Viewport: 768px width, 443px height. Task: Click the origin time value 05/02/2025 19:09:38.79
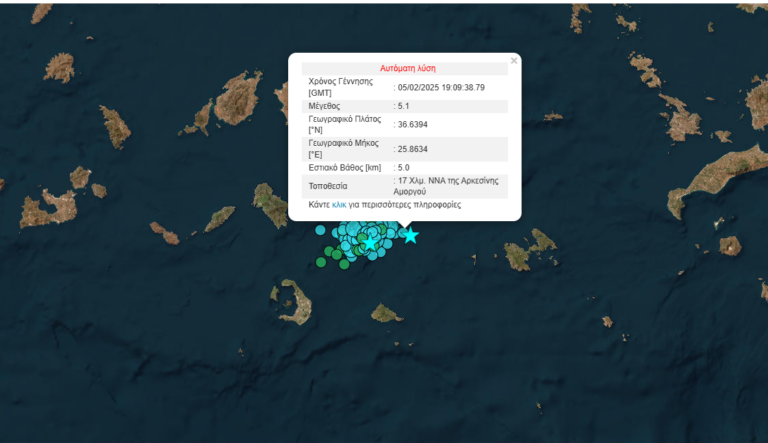point(440,87)
